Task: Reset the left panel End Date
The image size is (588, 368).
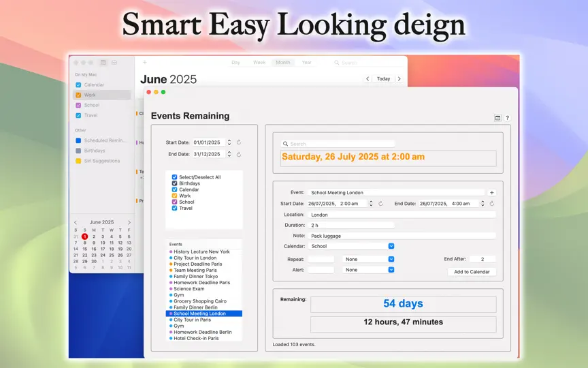Action: point(238,154)
